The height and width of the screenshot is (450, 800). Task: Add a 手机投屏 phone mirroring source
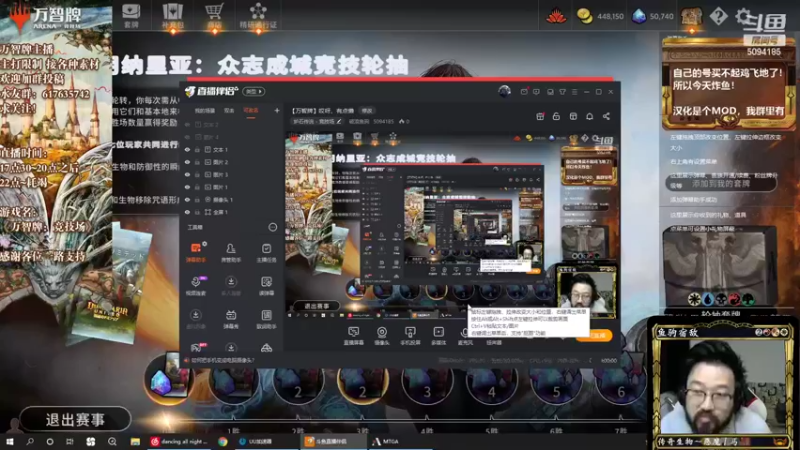[410, 336]
